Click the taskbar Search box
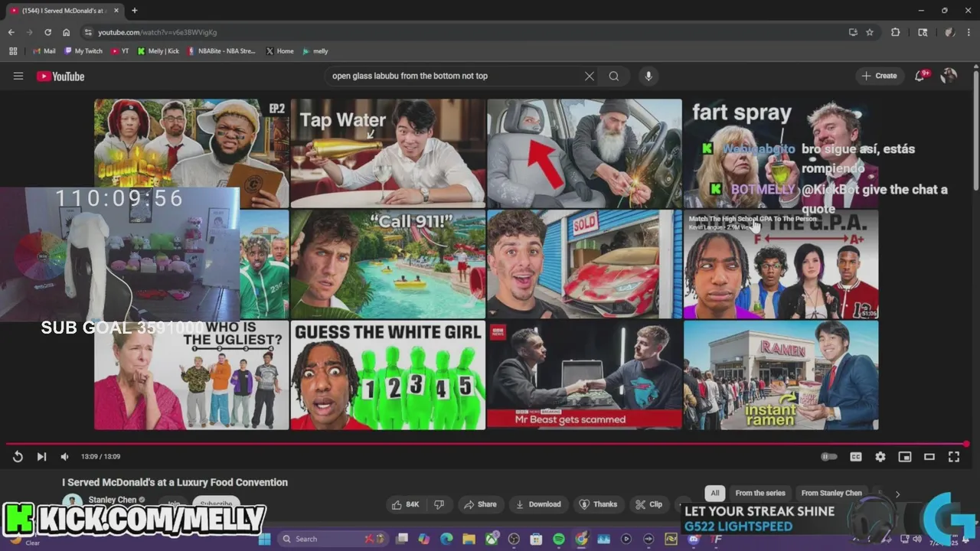Screen dimensions: 980x551 [331, 539]
